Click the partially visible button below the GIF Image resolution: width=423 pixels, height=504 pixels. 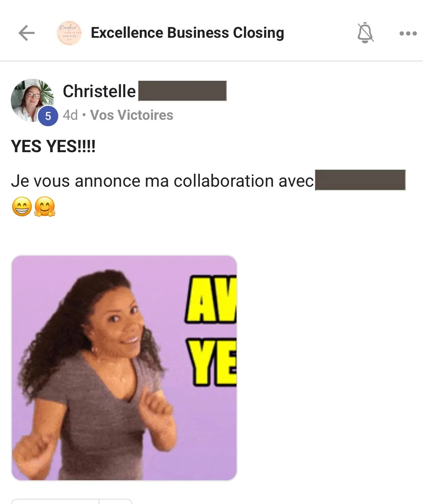click(72, 501)
